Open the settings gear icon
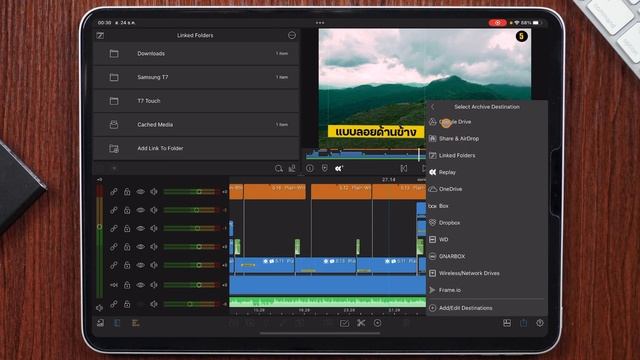640x360 pixels. click(540, 323)
